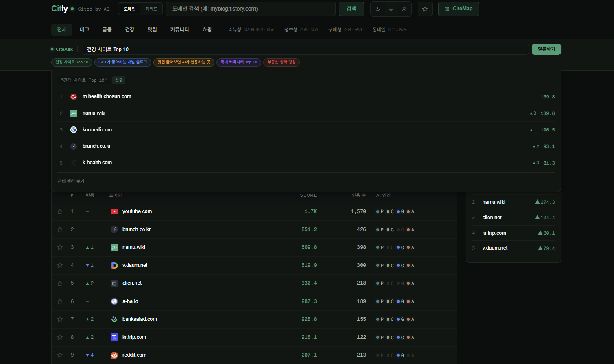Favorite brunch.co.kr with its row star
Screen dimensions: 614x364
60,229
